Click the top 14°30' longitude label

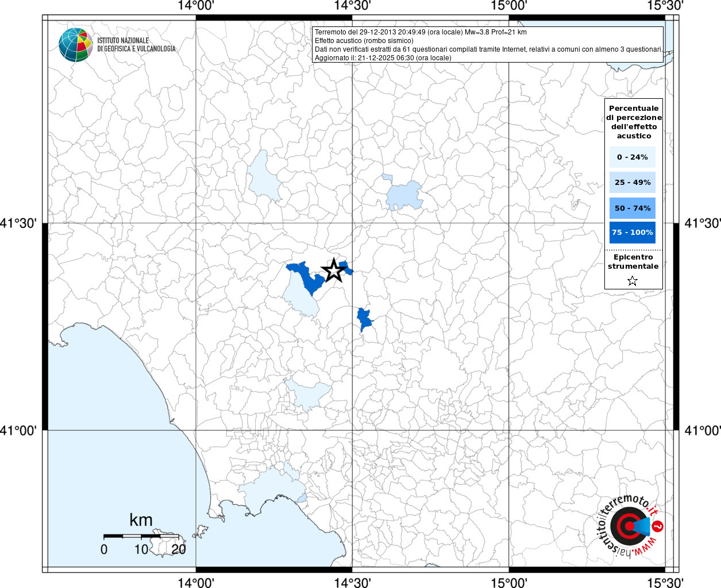[352, 6]
